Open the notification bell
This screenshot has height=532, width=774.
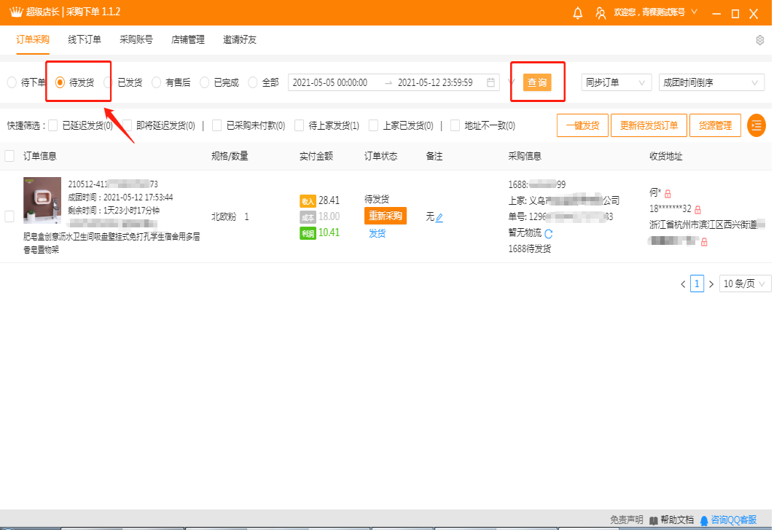pyautogui.click(x=577, y=13)
